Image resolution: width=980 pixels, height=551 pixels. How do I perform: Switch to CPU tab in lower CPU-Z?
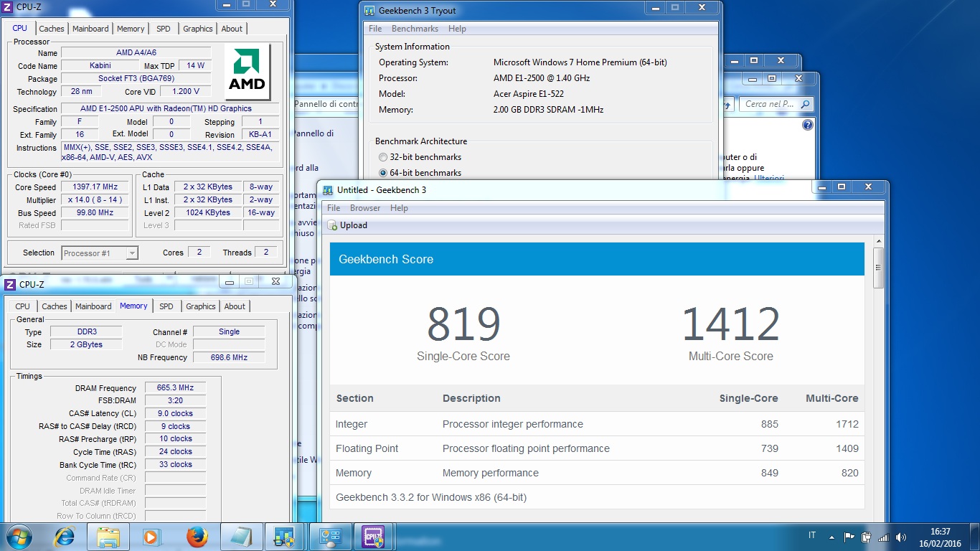point(23,306)
